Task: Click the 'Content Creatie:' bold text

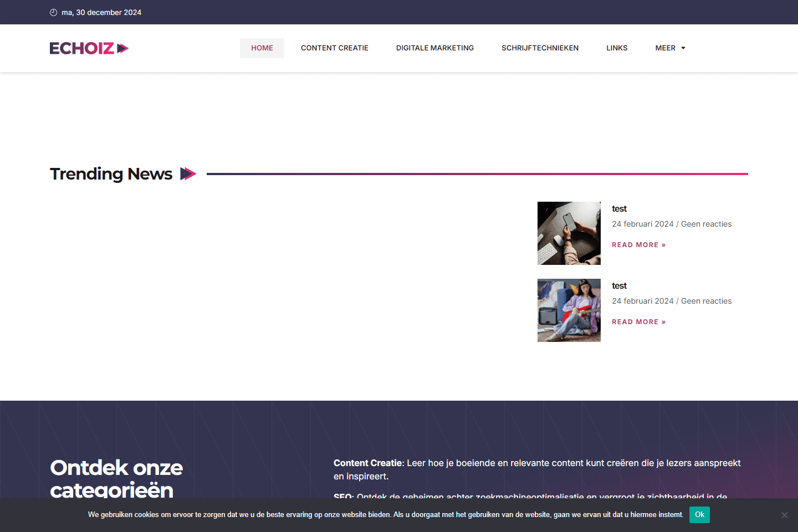Action: (369, 463)
